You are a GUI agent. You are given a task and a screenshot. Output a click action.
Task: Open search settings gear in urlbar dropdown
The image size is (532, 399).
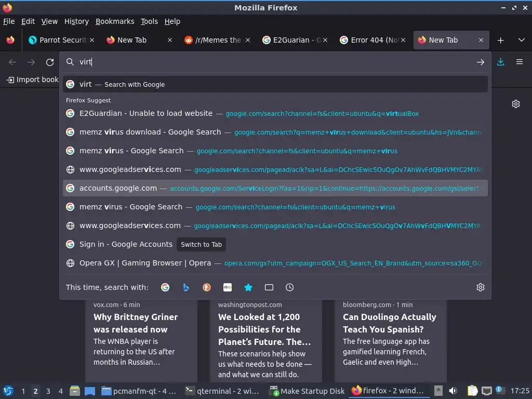point(481,287)
